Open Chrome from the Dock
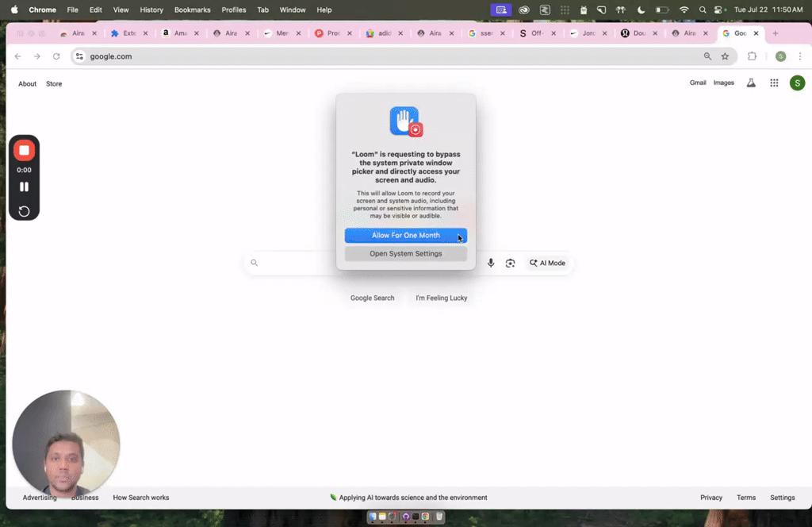Image resolution: width=812 pixels, height=527 pixels. tap(425, 517)
